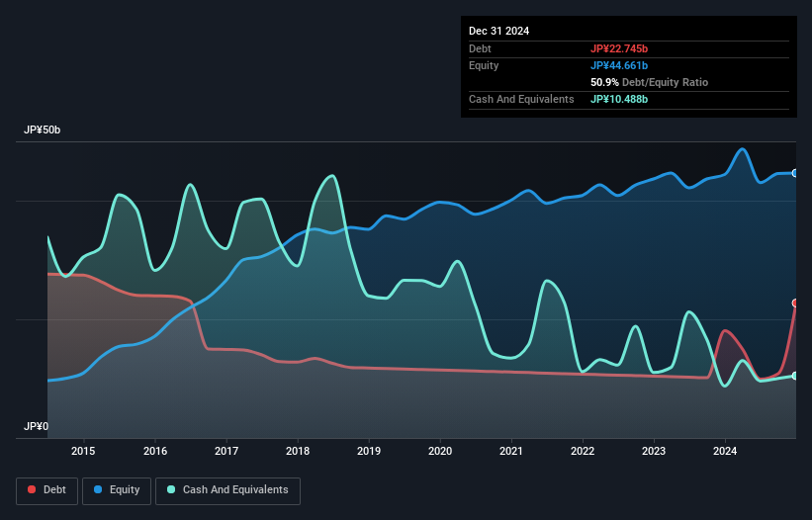Click the 2022 x-axis label
This screenshot has width=812, height=520.
(x=583, y=451)
